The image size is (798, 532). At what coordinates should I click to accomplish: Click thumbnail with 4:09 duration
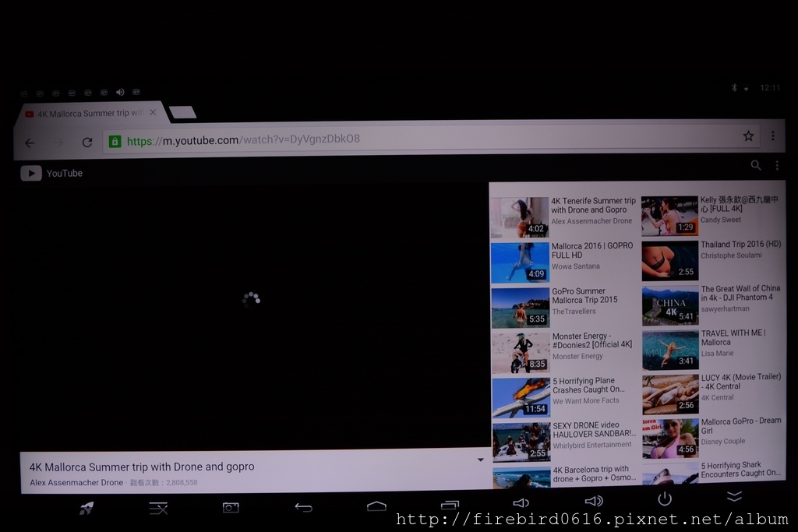point(520,263)
